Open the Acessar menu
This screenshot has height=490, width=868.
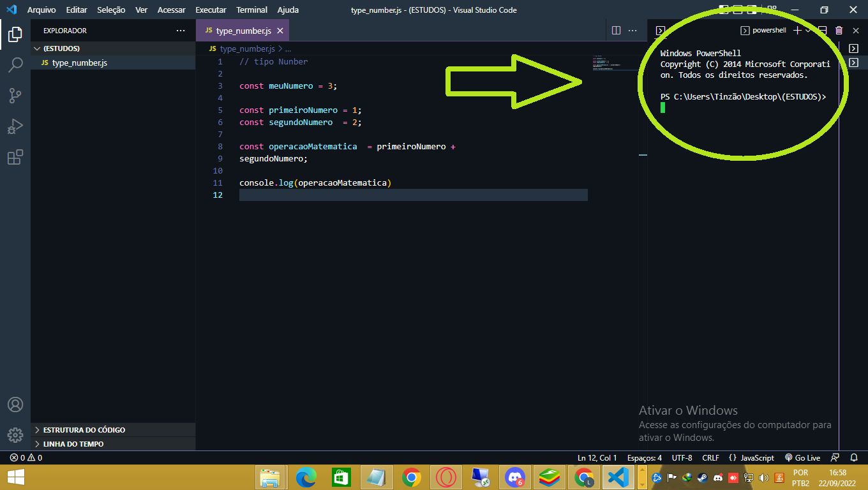coord(171,10)
